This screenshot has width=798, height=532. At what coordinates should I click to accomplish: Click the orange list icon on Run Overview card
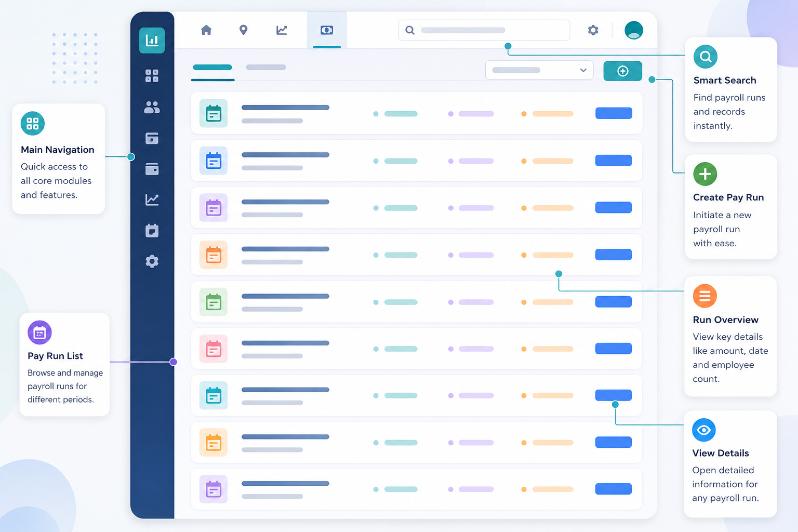pos(705,296)
